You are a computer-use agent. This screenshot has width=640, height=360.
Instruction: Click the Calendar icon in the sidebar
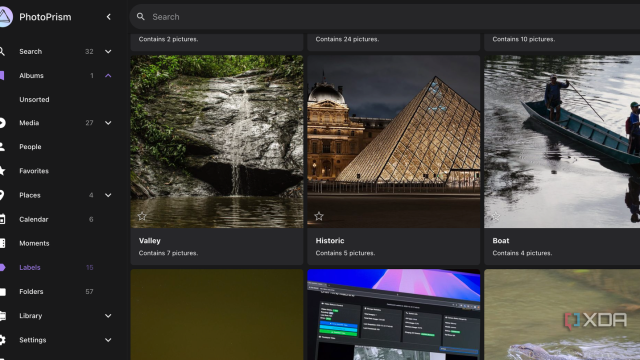click(2, 219)
